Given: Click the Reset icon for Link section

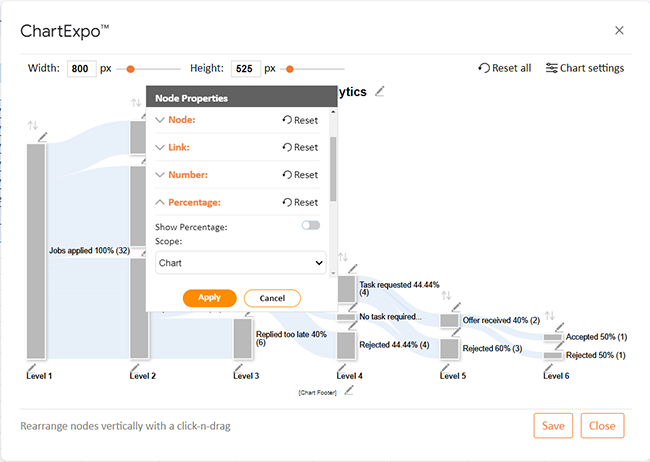Looking at the screenshot, I should click(x=287, y=147).
